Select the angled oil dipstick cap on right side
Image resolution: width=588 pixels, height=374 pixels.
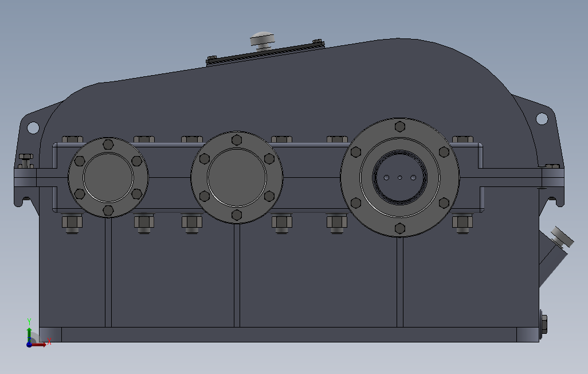(562, 237)
